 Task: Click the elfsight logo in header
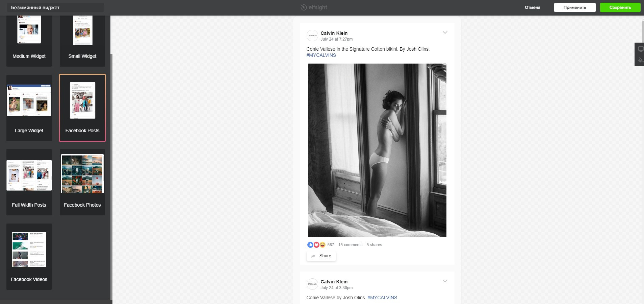(314, 7)
